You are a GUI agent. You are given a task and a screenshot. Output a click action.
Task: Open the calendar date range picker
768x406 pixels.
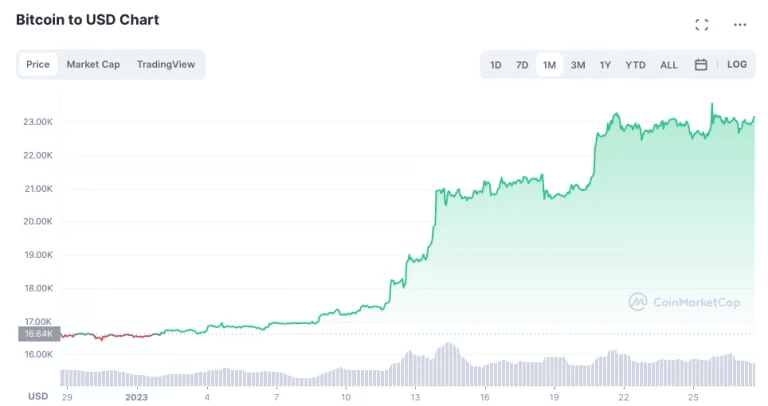pos(701,65)
